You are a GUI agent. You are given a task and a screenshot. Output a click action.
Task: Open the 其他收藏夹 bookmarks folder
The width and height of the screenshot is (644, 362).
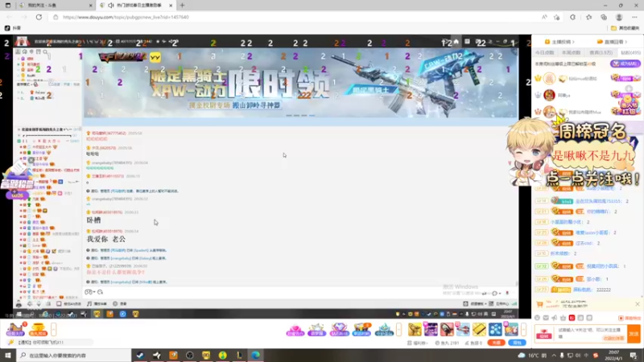(x=625, y=28)
